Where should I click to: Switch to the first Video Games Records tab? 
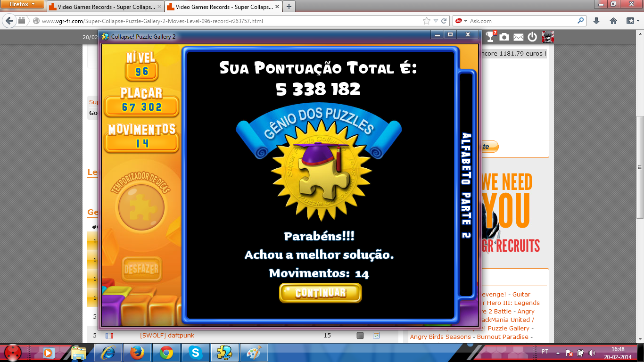(104, 7)
